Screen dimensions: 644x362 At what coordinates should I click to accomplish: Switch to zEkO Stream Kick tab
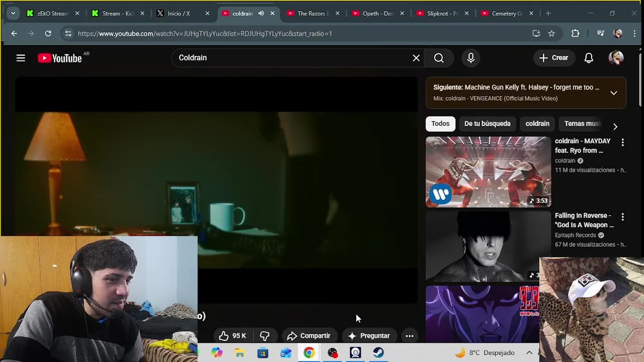52,13
